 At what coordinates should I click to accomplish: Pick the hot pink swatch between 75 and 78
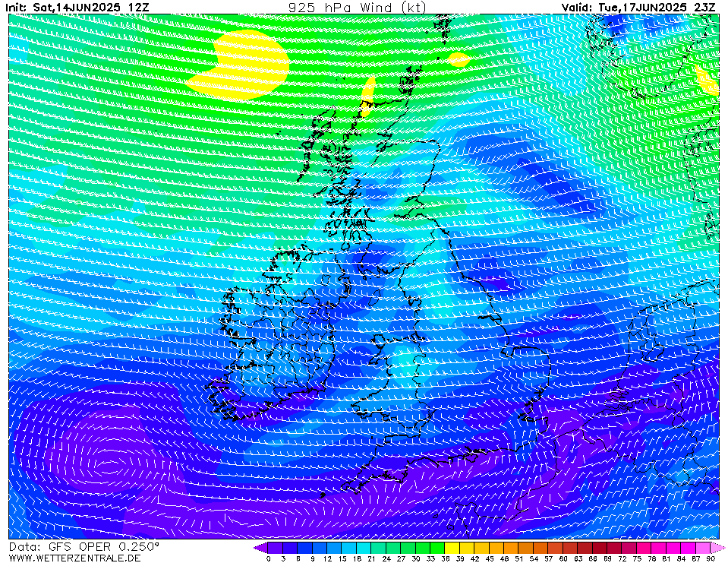644,548
